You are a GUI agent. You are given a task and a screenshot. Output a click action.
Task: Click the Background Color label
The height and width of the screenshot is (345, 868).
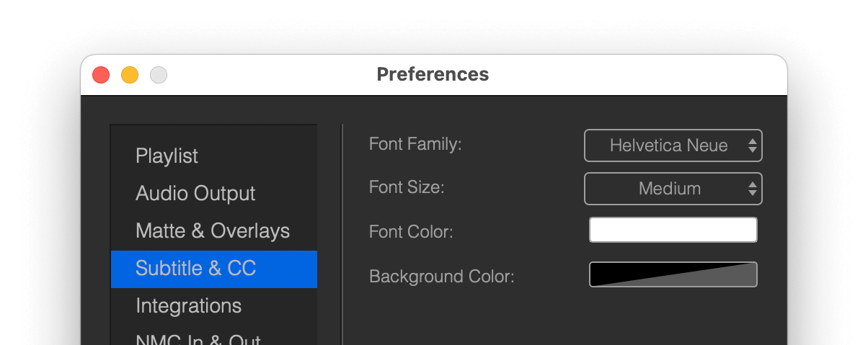tap(442, 277)
